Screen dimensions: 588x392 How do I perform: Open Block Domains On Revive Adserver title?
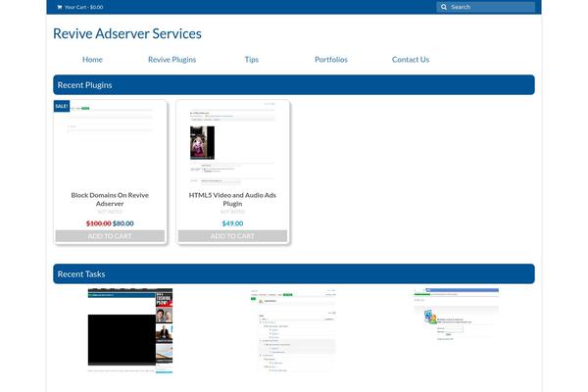(x=110, y=199)
